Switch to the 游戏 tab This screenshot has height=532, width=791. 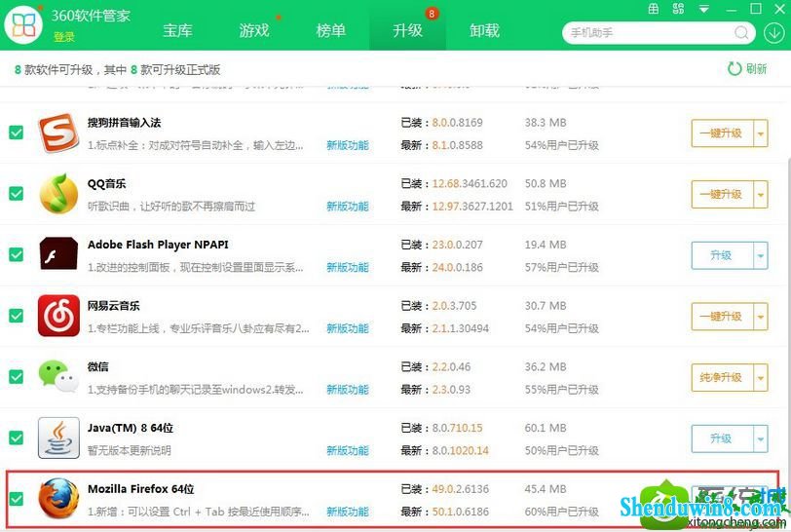coord(254,31)
